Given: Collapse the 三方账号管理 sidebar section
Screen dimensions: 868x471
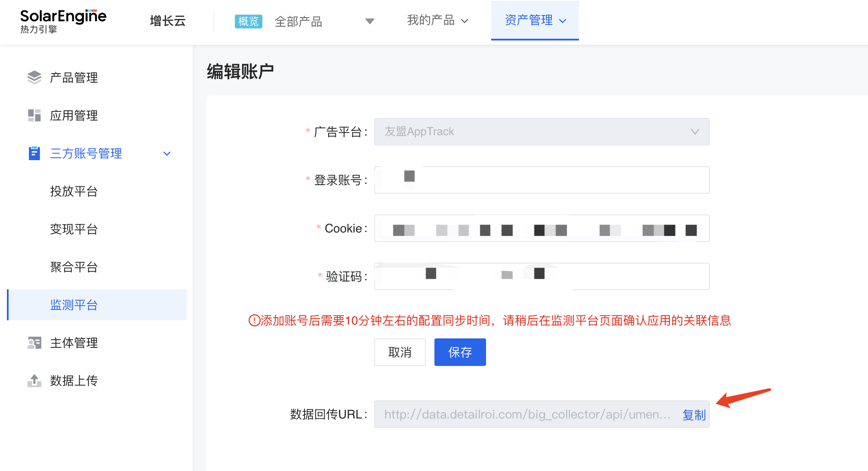Looking at the screenshot, I should pos(167,154).
